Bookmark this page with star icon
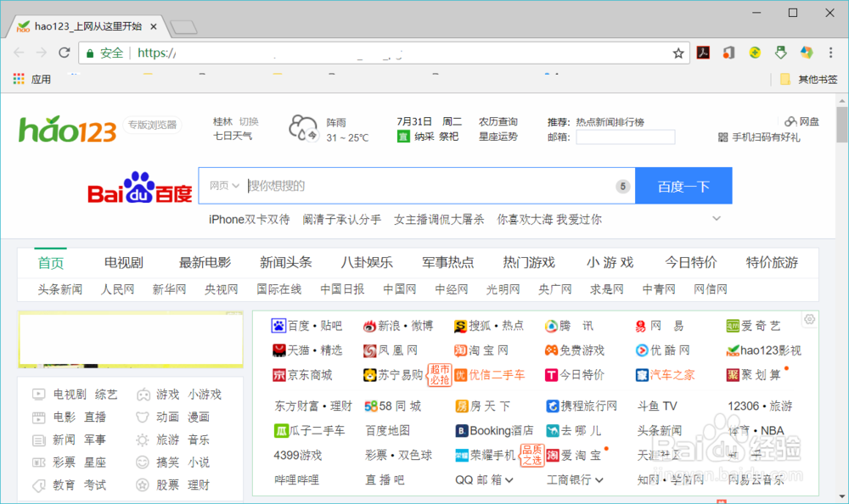 (678, 53)
